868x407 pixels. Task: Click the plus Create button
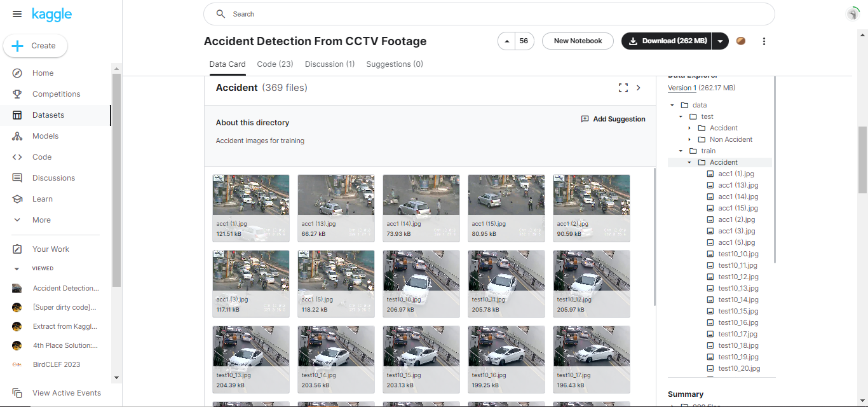(36, 46)
